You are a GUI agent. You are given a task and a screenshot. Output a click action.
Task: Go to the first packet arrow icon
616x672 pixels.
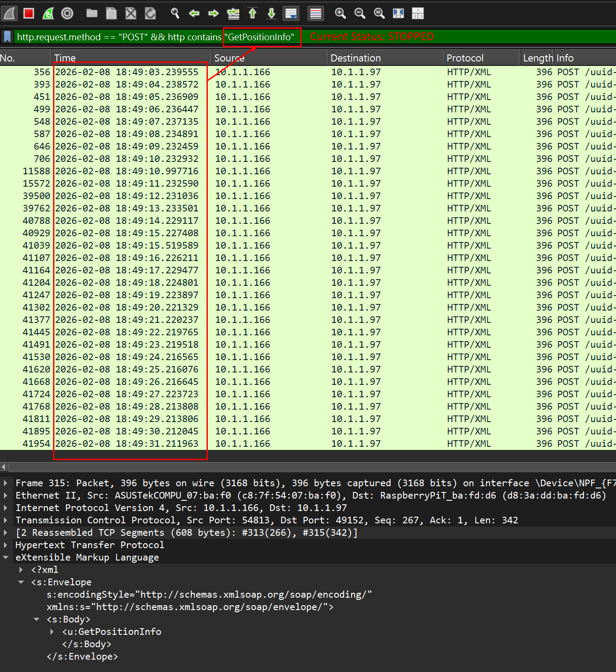click(x=253, y=13)
